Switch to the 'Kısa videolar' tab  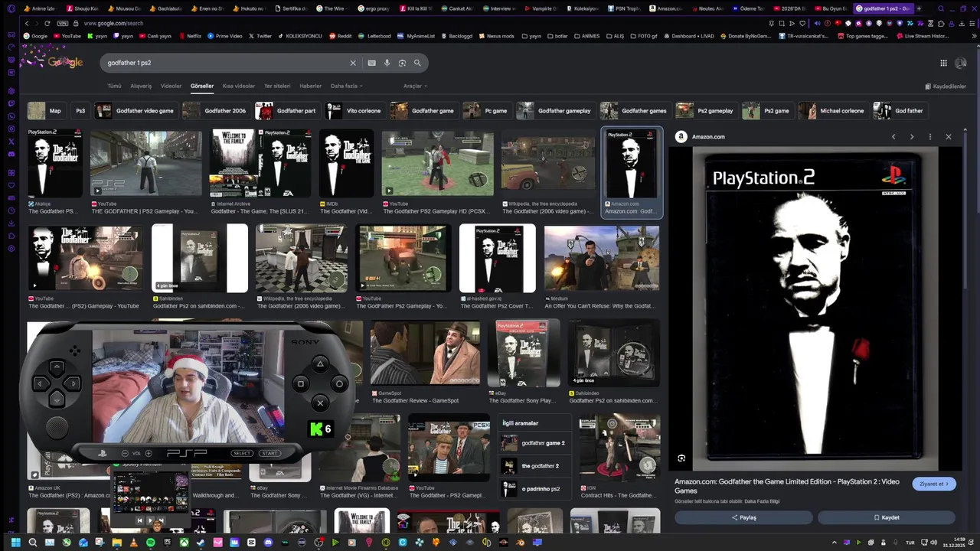click(x=239, y=86)
